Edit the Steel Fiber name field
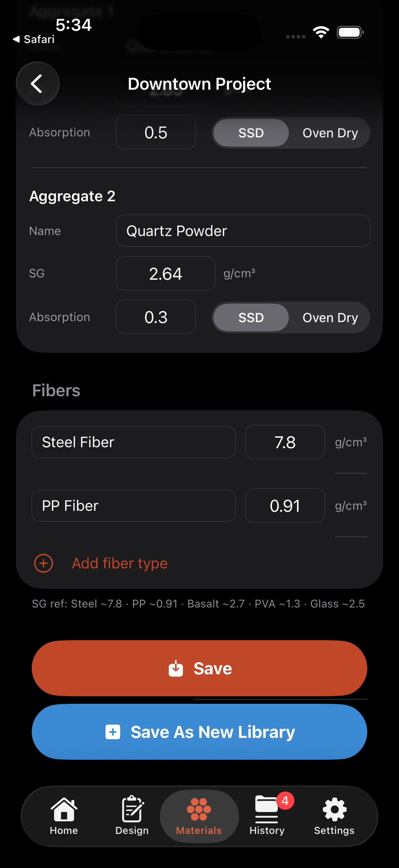The width and height of the screenshot is (399, 868). coord(133,442)
